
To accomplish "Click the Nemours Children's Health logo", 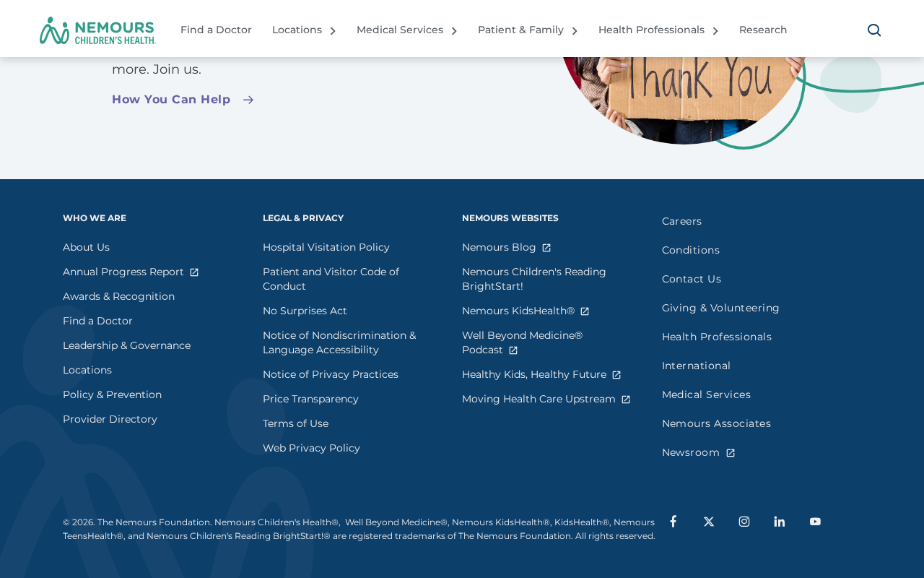I will [x=97, y=30].
